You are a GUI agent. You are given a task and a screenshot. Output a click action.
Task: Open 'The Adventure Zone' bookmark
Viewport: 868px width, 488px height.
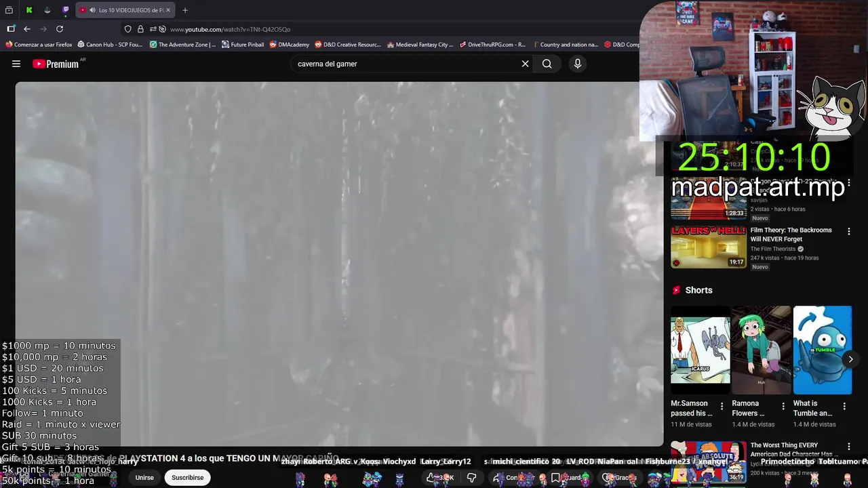point(182,45)
